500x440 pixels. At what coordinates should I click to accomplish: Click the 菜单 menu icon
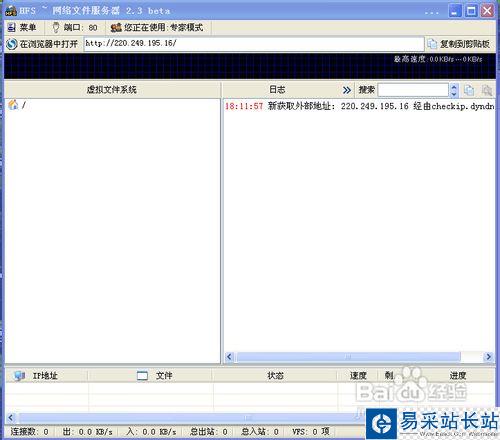[x=11, y=27]
